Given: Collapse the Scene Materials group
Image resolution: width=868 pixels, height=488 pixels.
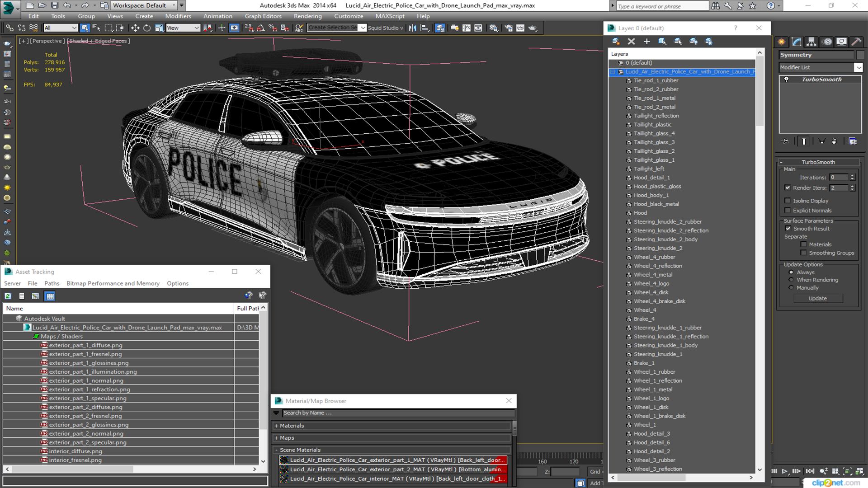Looking at the screenshot, I should point(392,450).
